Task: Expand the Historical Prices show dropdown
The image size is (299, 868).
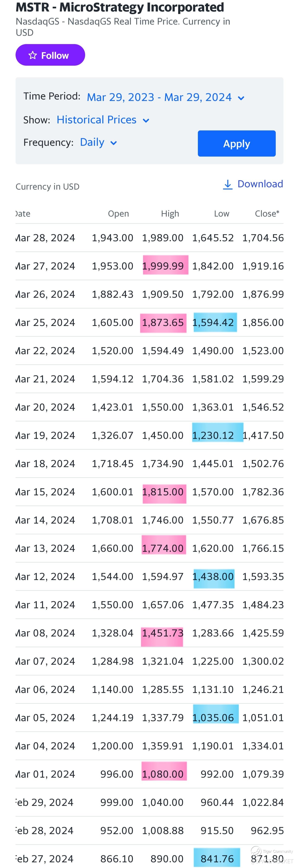Action: [96, 120]
